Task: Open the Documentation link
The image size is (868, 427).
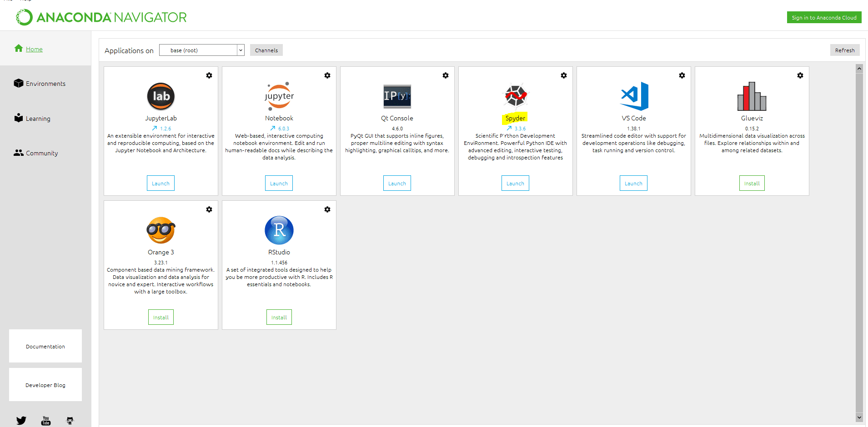Action: 45,346
